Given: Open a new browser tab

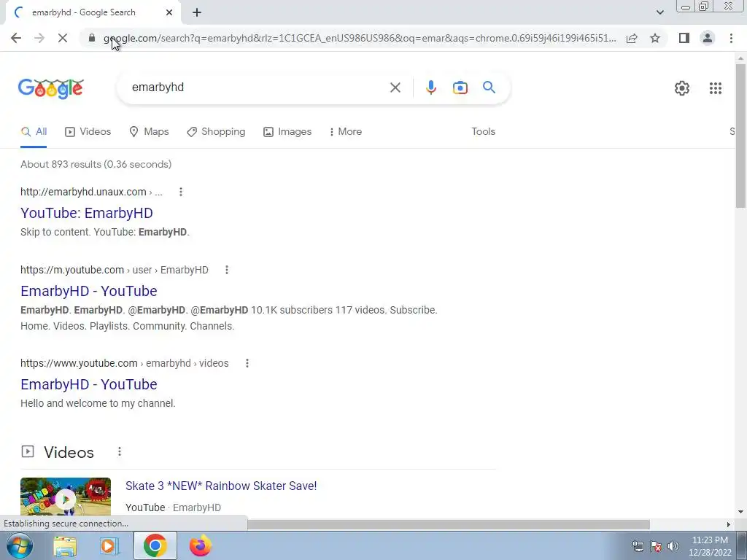Looking at the screenshot, I should [x=197, y=12].
